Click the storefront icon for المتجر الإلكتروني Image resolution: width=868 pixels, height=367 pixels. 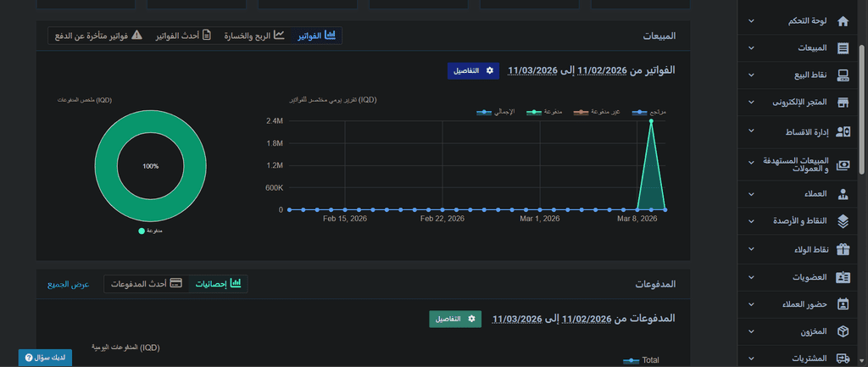[843, 103]
